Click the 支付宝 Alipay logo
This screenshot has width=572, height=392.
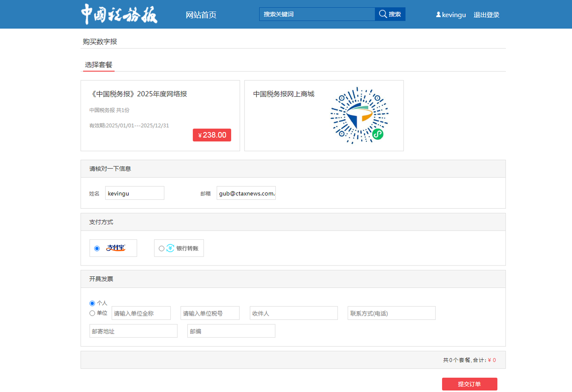pyautogui.click(x=116, y=248)
